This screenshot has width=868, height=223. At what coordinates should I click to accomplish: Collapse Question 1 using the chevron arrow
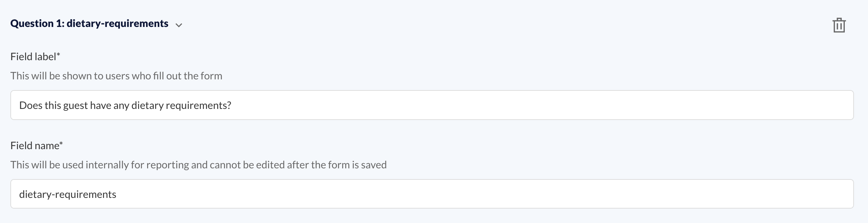[x=179, y=25]
